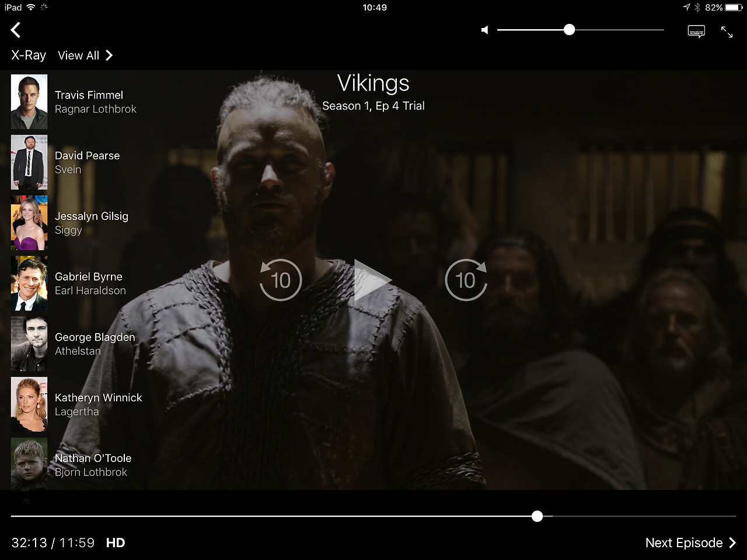Select the Katheryn Winnick cast name
This screenshot has width=747, height=560.
[x=99, y=398]
